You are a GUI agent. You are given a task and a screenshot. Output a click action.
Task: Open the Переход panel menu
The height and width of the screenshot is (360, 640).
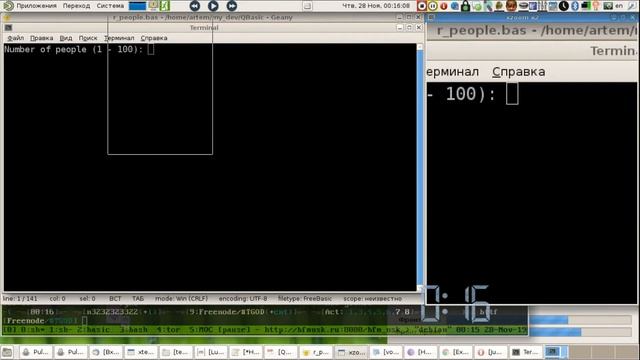click(x=76, y=6)
